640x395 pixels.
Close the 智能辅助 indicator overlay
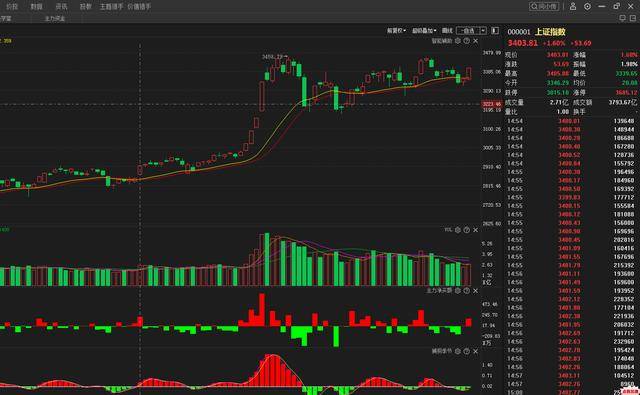pos(476,41)
